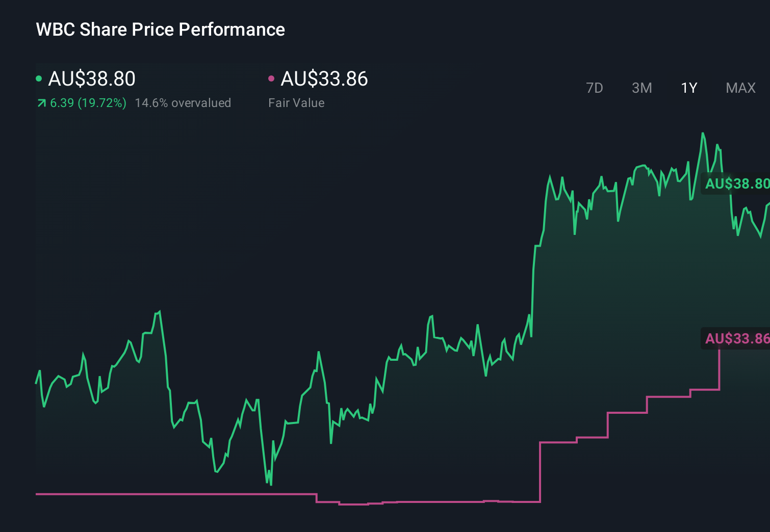Toggle the overvalued indicator display

pyautogui.click(x=183, y=102)
